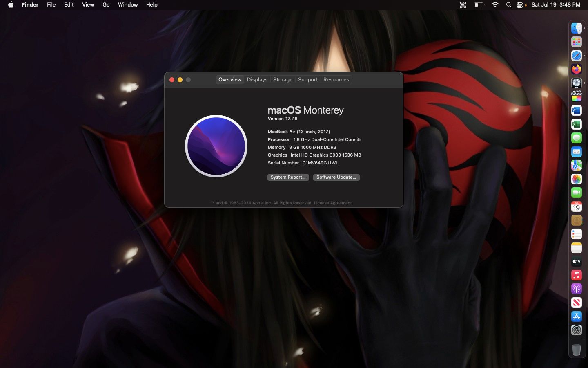This screenshot has width=588, height=368.
Task: Open Notes from the Dock
Action: (576, 248)
